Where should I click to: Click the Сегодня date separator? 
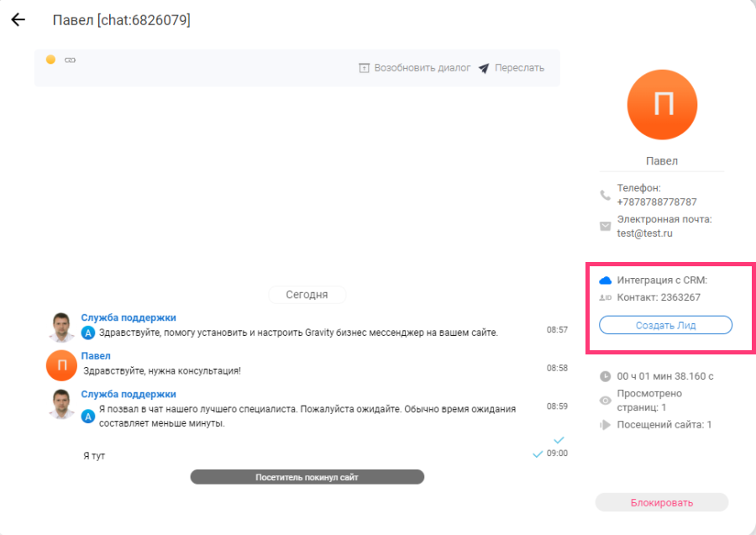(x=307, y=295)
